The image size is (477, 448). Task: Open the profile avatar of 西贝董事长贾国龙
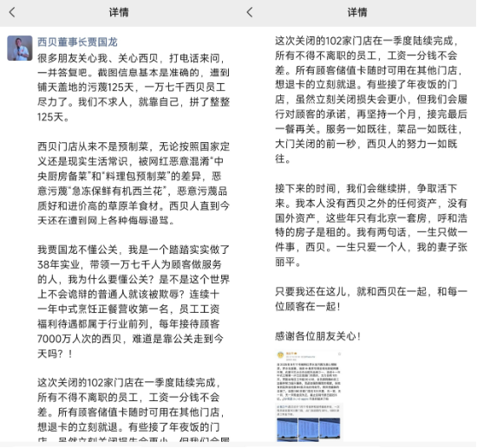20,48
